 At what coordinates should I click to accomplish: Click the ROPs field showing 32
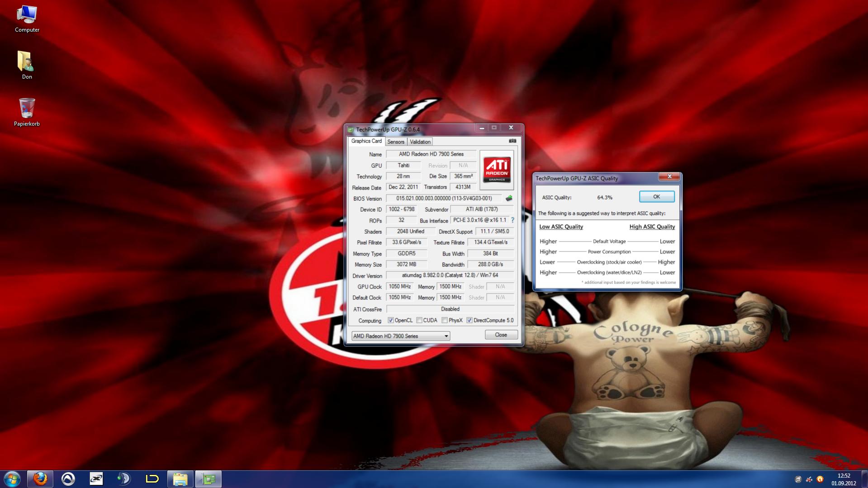pyautogui.click(x=402, y=220)
